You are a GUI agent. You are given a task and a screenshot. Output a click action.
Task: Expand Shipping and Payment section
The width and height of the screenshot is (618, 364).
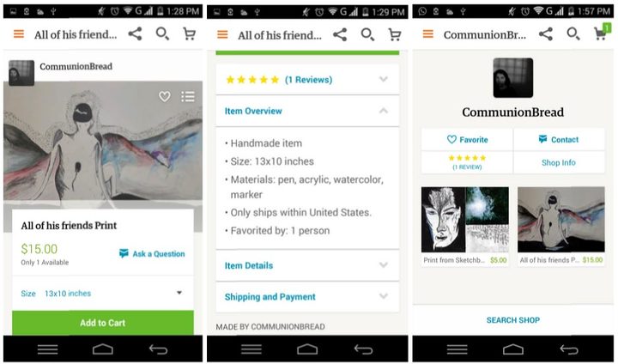pyautogui.click(x=307, y=296)
